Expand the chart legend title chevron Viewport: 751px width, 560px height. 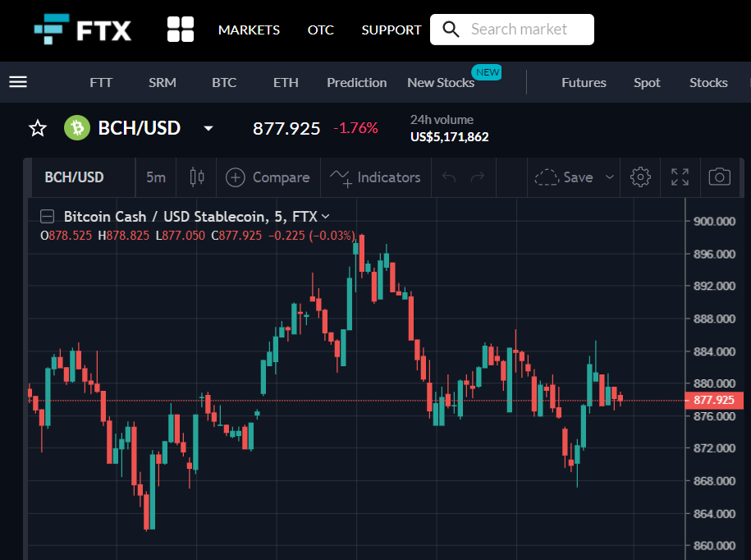pos(326,217)
